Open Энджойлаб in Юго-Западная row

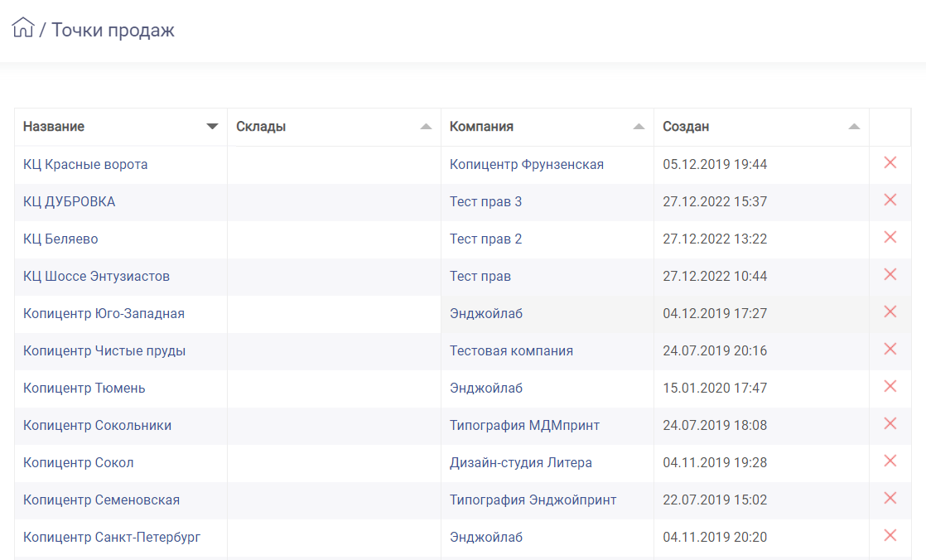[x=486, y=313]
